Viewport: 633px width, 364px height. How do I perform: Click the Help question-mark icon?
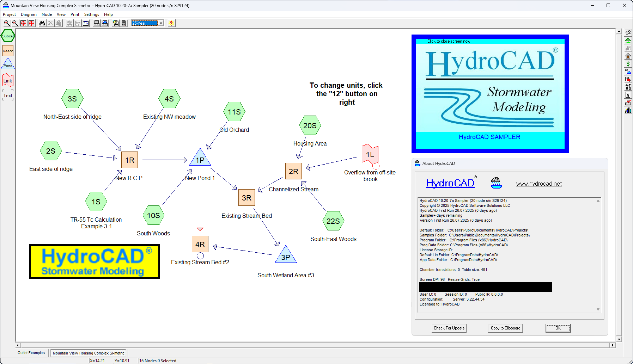[x=171, y=23]
